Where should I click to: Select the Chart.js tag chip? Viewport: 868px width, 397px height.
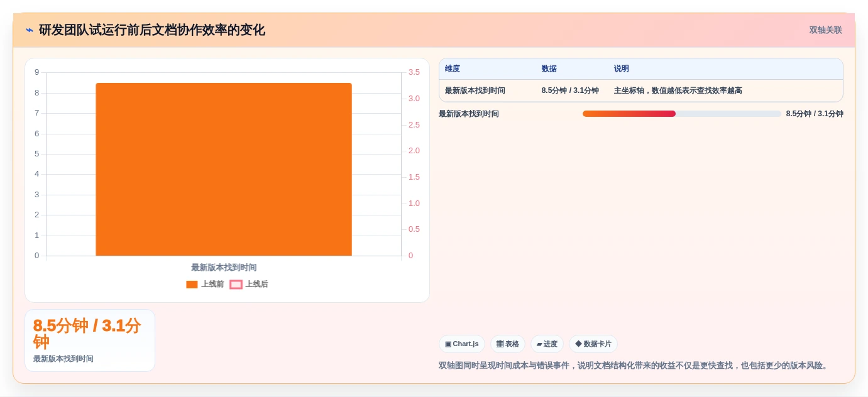point(462,344)
